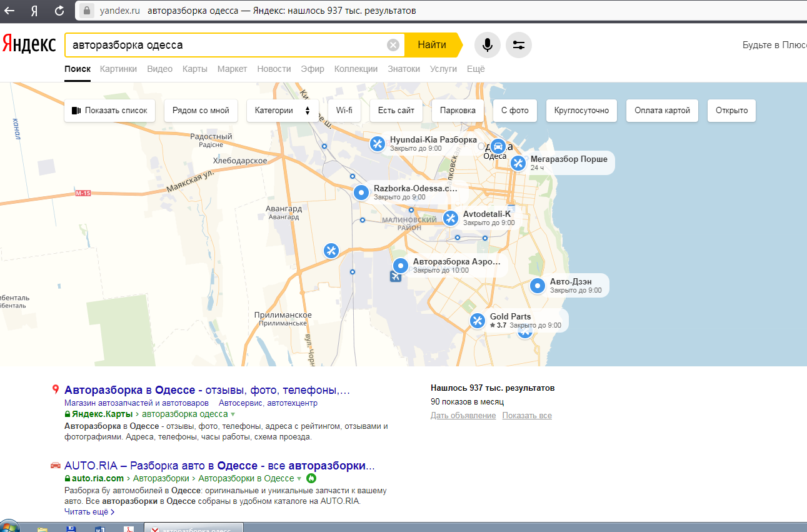
Task: Click the Дать объявление link
Action: [x=463, y=416]
